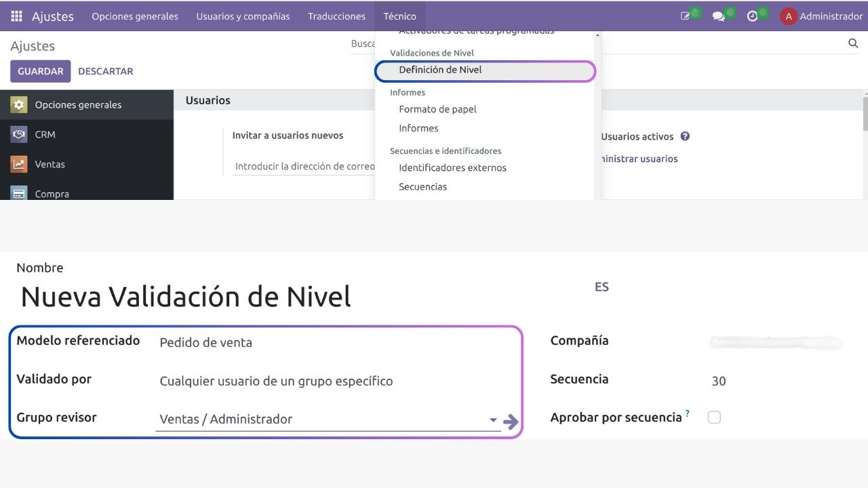This screenshot has width=868, height=488.
Task: Click the edit note icon in top bar
Action: coord(686,16)
